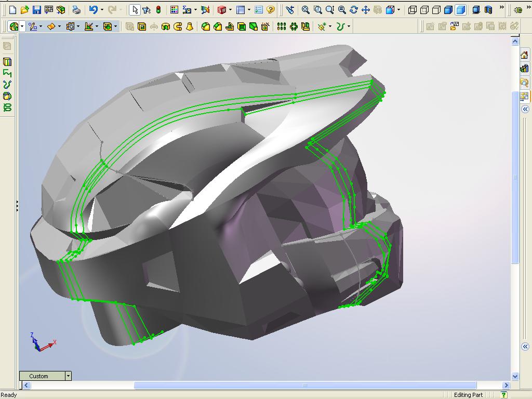
Task: Open the Mass Properties tool dropdown arrow
Action: tap(195, 10)
